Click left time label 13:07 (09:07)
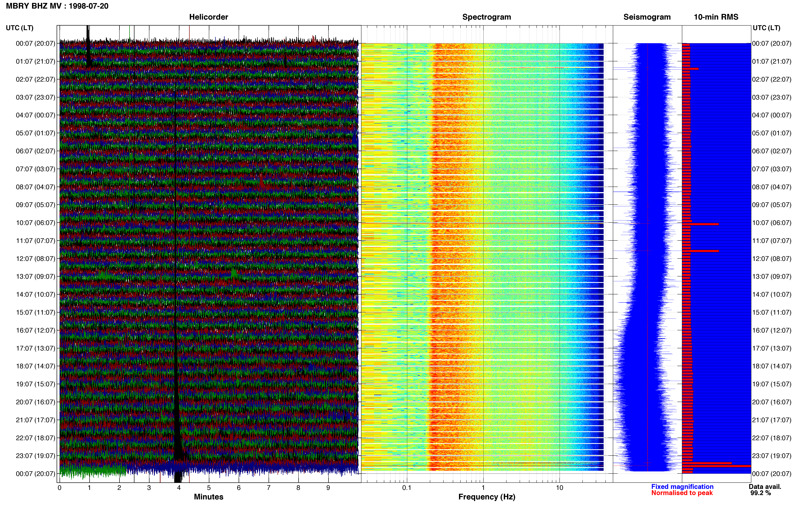The width and height of the screenshot is (812, 508). pyautogui.click(x=35, y=277)
